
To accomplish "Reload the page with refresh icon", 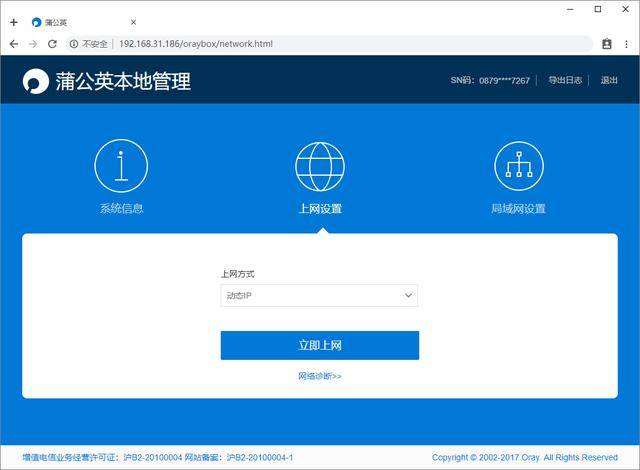I will [x=52, y=44].
